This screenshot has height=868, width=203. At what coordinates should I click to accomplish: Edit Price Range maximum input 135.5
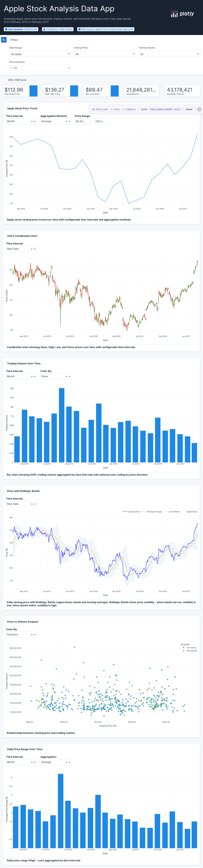[x=101, y=122]
